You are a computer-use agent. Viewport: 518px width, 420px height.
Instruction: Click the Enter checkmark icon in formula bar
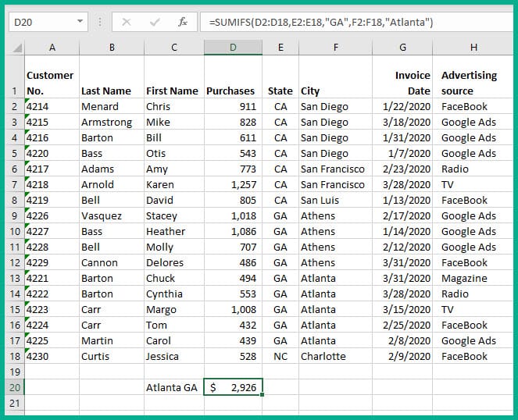point(155,23)
